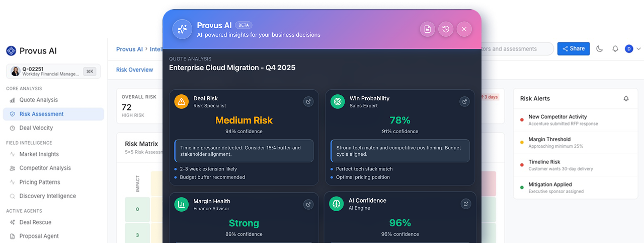
Task: Toggle dark mode moon icon
Action: point(600,49)
